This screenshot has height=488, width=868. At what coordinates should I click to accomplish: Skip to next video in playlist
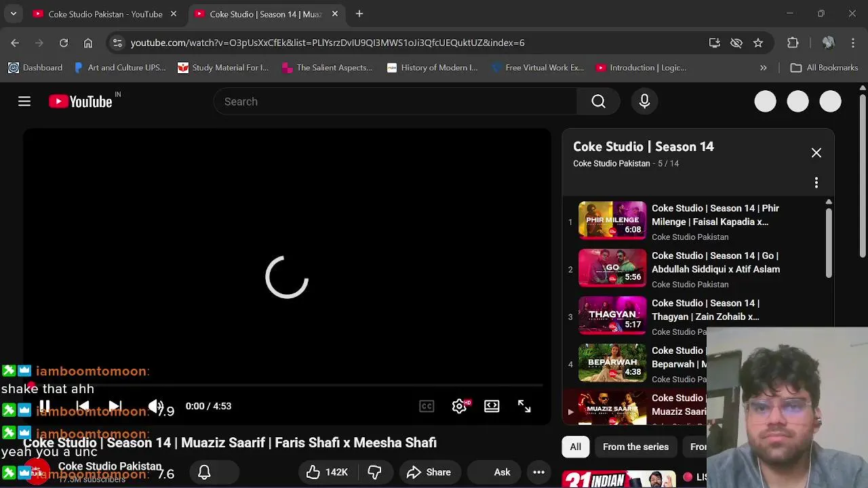(x=115, y=406)
